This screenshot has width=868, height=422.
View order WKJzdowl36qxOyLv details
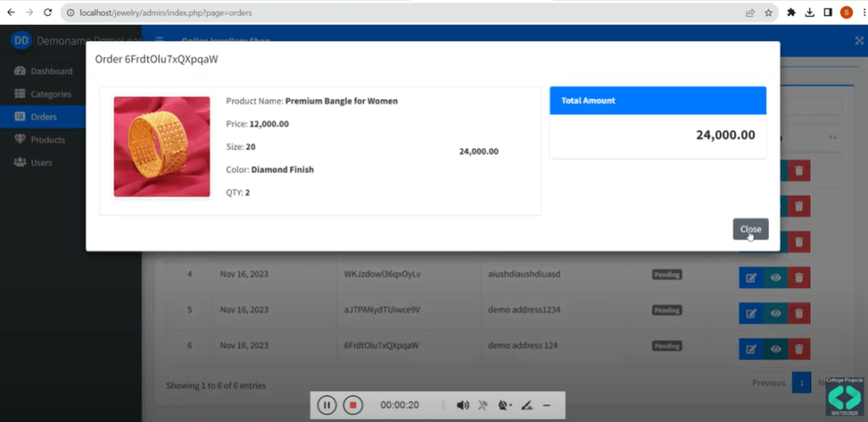(776, 278)
